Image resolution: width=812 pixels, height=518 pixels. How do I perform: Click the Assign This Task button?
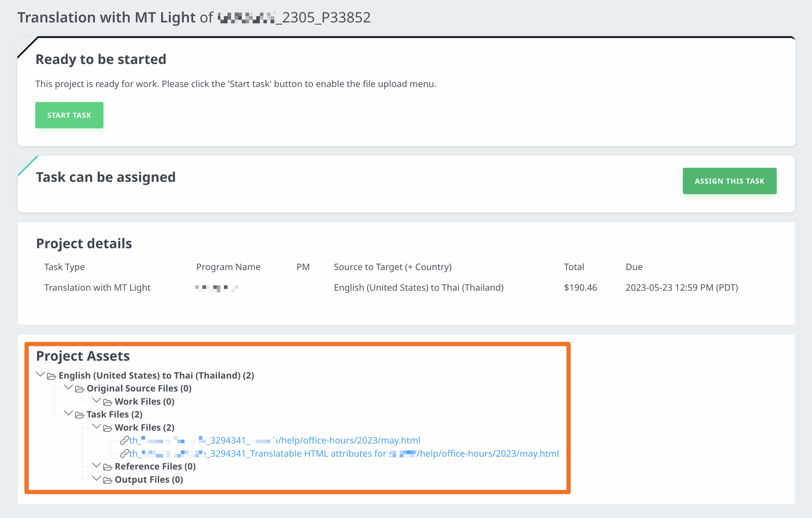729,181
